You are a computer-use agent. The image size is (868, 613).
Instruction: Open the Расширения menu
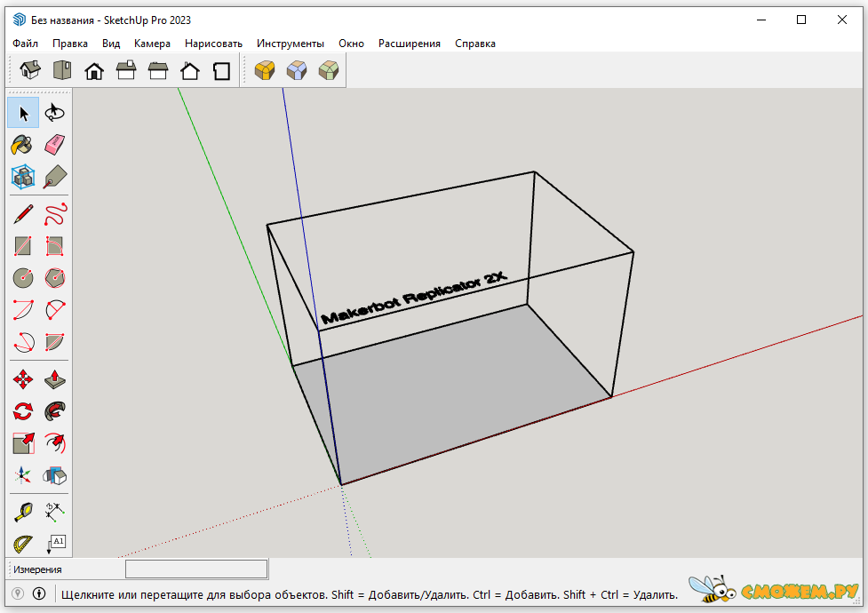click(x=410, y=44)
